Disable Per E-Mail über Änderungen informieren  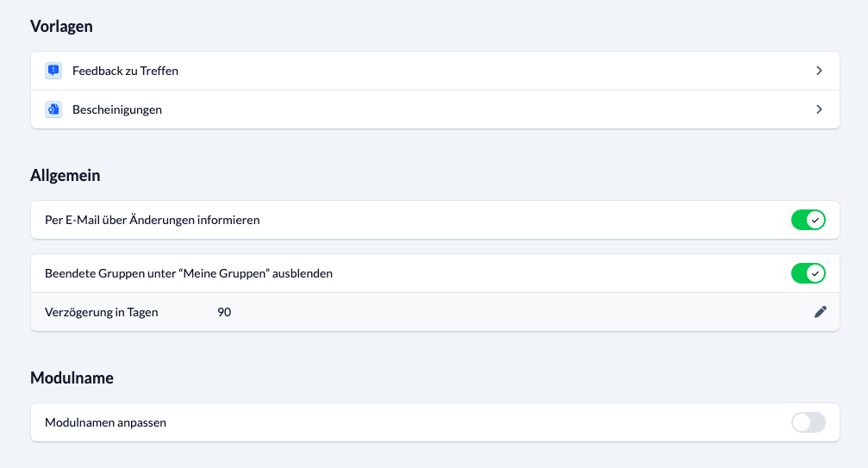[808, 220]
